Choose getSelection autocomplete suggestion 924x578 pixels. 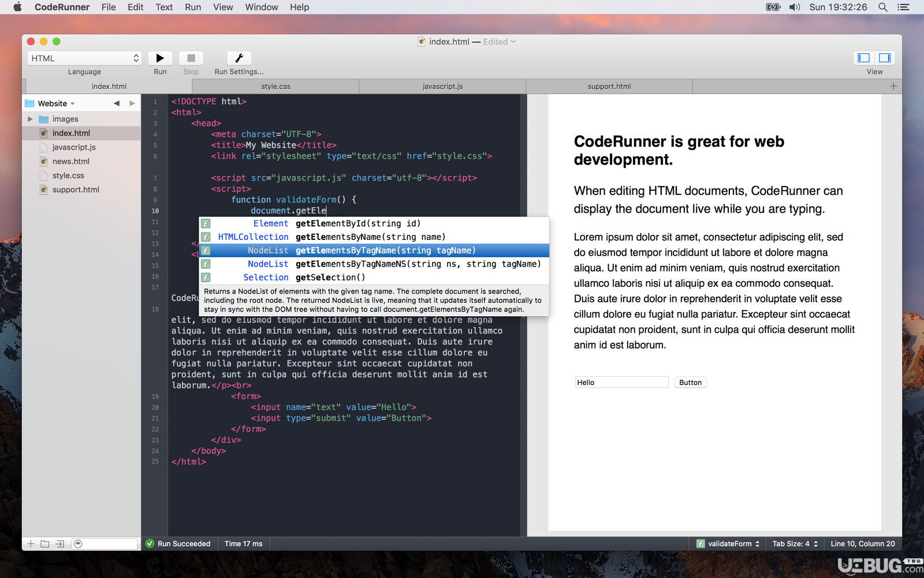[374, 277]
